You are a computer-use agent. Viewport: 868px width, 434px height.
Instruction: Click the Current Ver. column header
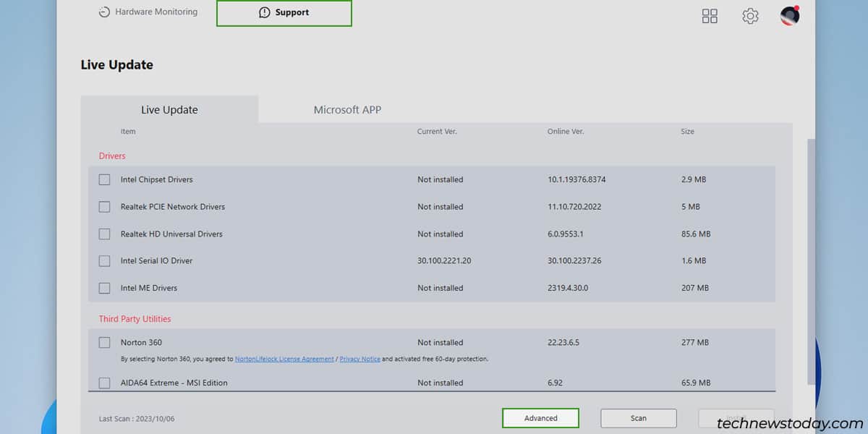437,132
